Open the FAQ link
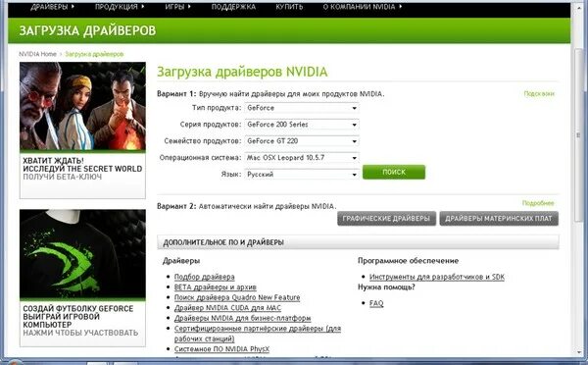 pos(376,303)
